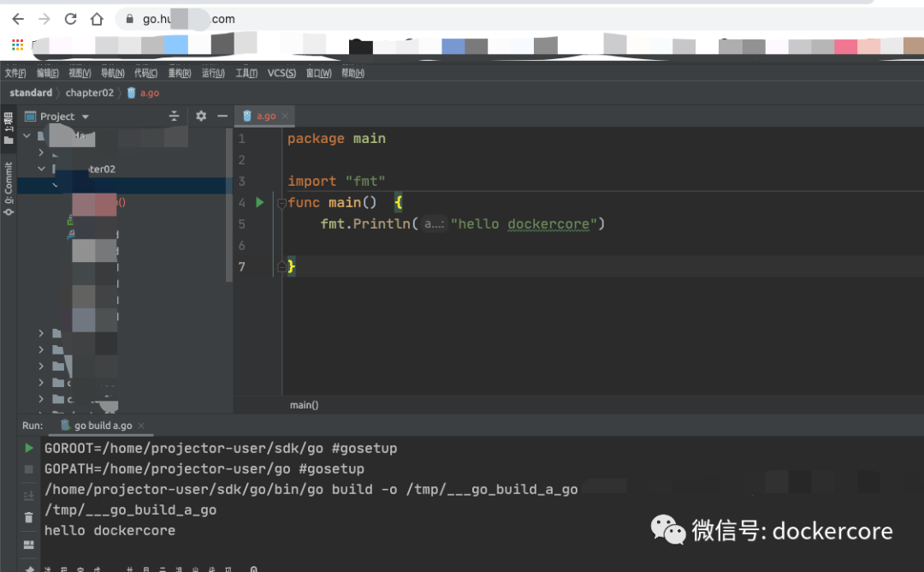Open the browser home page

pos(98,19)
